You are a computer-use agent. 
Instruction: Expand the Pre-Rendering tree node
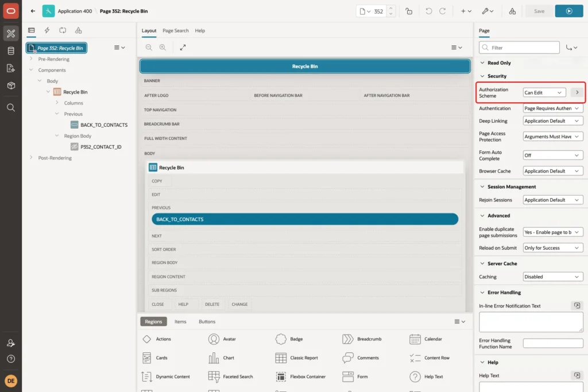[31, 59]
